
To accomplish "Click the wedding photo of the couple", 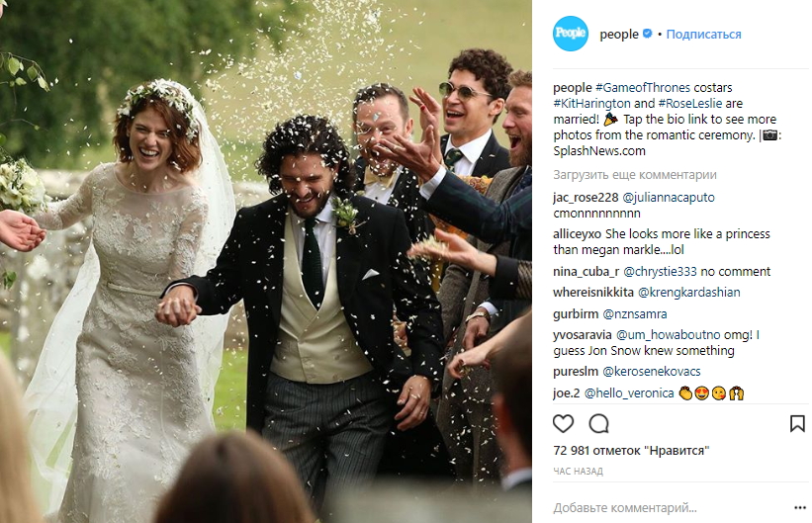I will pos(266,261).
